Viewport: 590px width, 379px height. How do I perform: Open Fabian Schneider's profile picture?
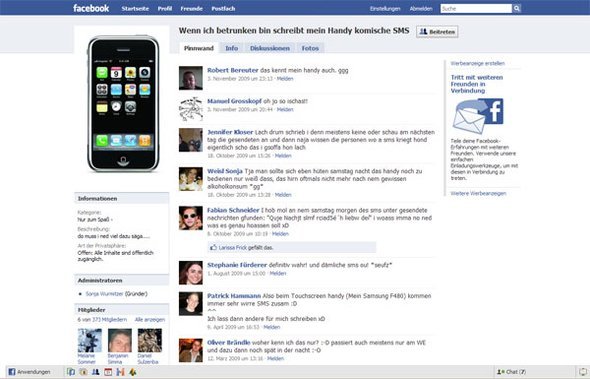(x=190, y=218)
